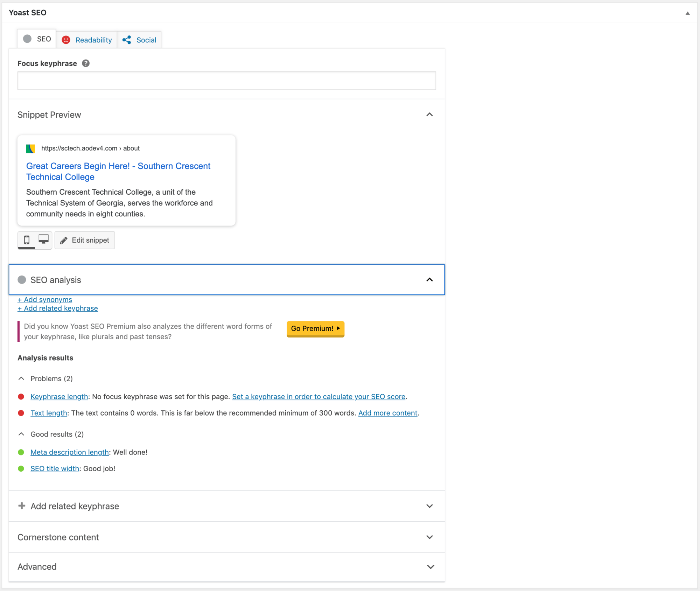Open the Focus keyphrase help icon
Image resolution: width=700 pixels, height=591 pixels.
86,63
